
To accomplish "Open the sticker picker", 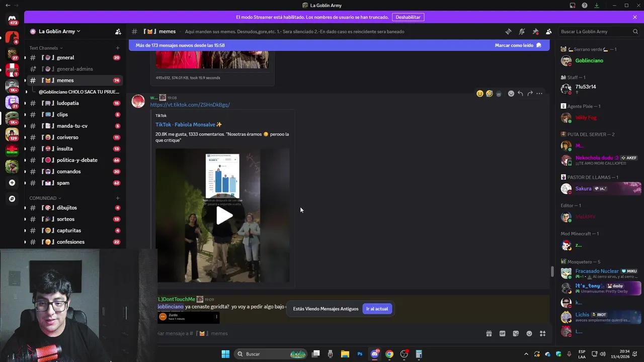I will (x=516, y=333).
